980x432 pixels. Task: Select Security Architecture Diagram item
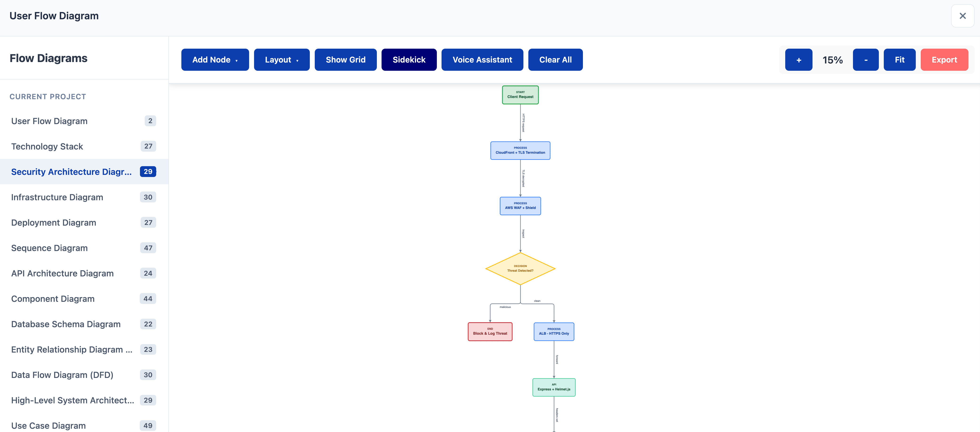pos(84,172)
